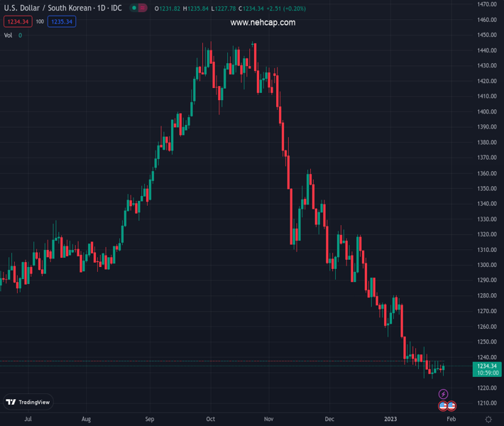Screen dimensions: 504x426
Task: Click the Oct label on time axis
Action: click(x=211, y=420)
